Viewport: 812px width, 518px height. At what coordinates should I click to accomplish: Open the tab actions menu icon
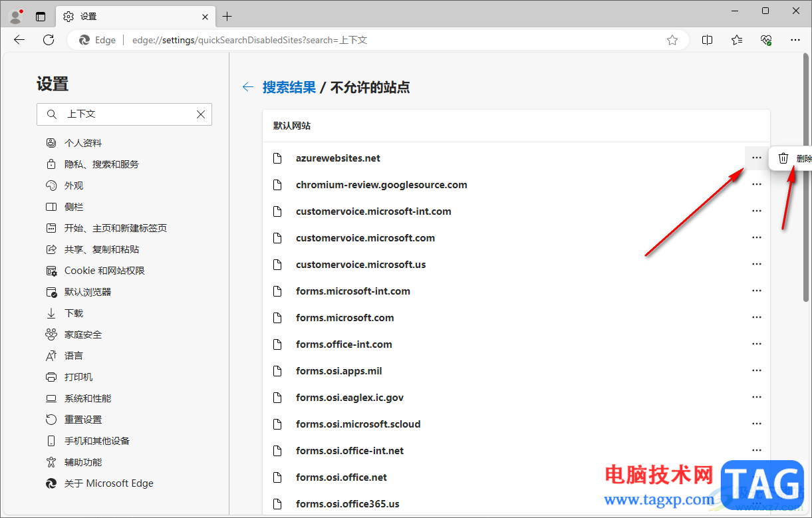click(x=41, y=17)
